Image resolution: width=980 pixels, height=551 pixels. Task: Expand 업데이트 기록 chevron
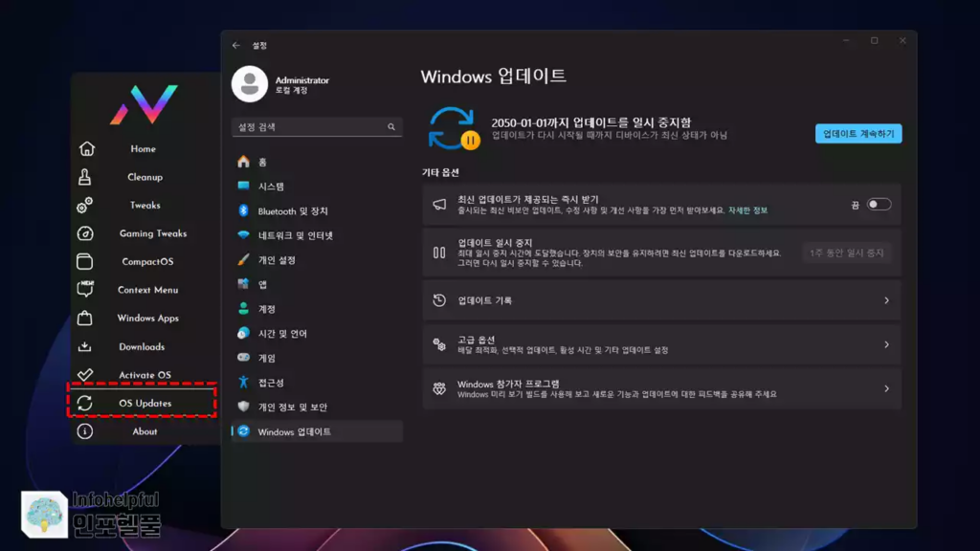click(x=886, y=300)
